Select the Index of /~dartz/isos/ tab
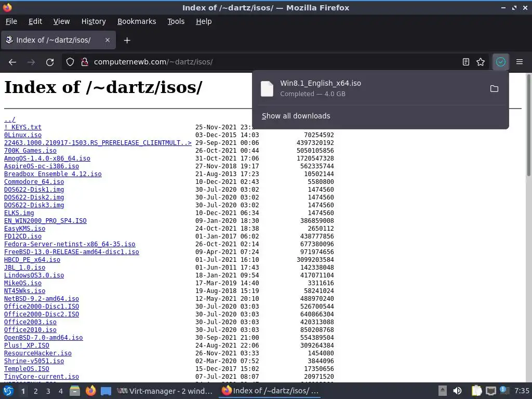Viewport: 532px width, 399px height. tap(58, 40)
